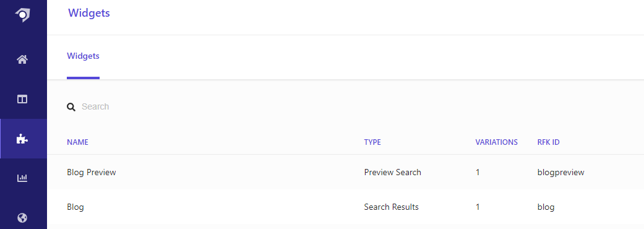Click the Widgets page title
Screen dimensions: 644x229
pyautogui.click(x=89, y=13)
